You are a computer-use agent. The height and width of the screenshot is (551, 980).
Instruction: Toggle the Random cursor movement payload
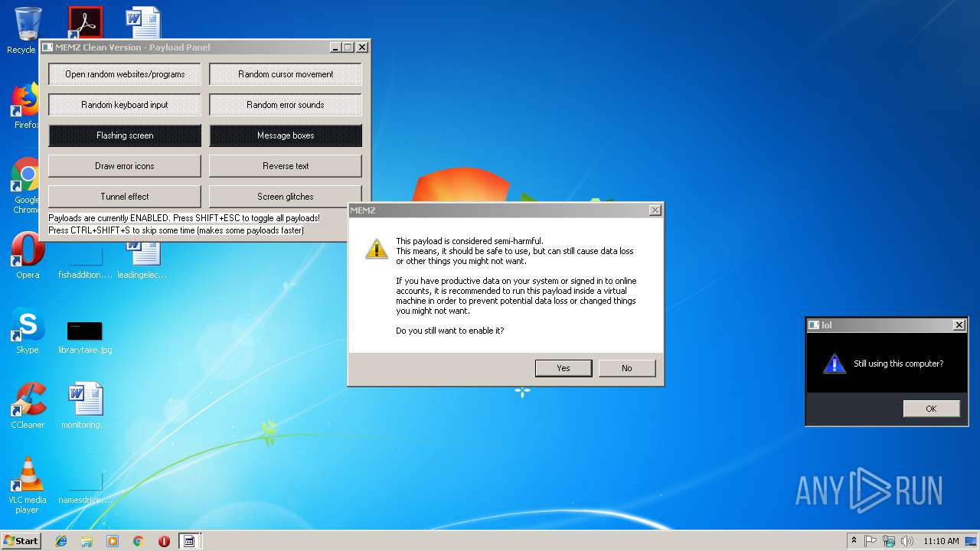[x=286, y=74]
